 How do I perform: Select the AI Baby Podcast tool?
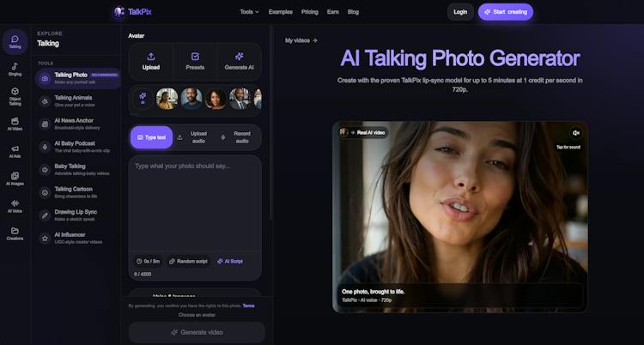tap(78, 147)
